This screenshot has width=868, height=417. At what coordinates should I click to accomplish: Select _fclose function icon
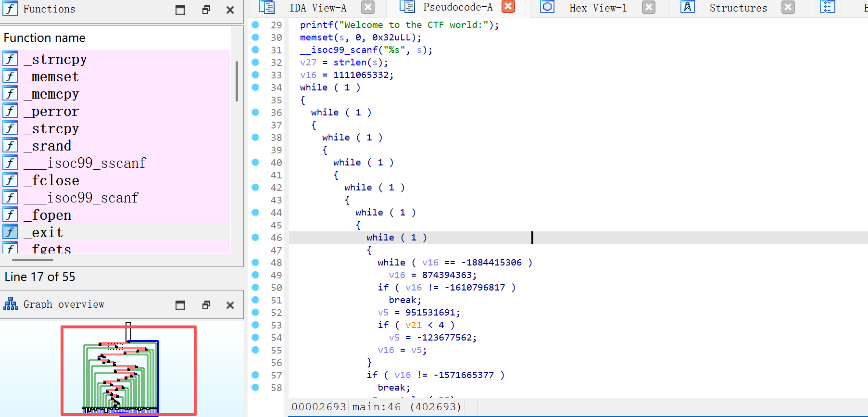click(10, 180)
